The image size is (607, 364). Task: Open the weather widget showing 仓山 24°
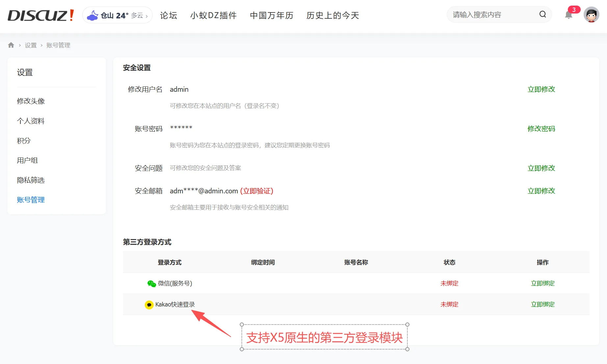117,15
